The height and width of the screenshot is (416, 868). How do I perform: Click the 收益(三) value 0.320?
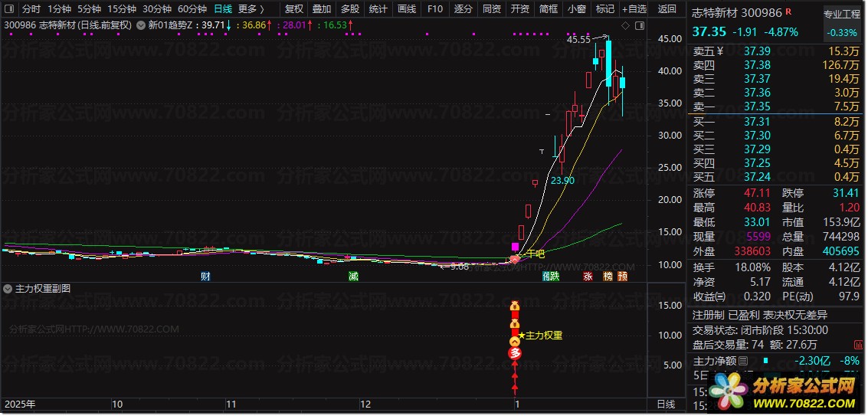755,296
